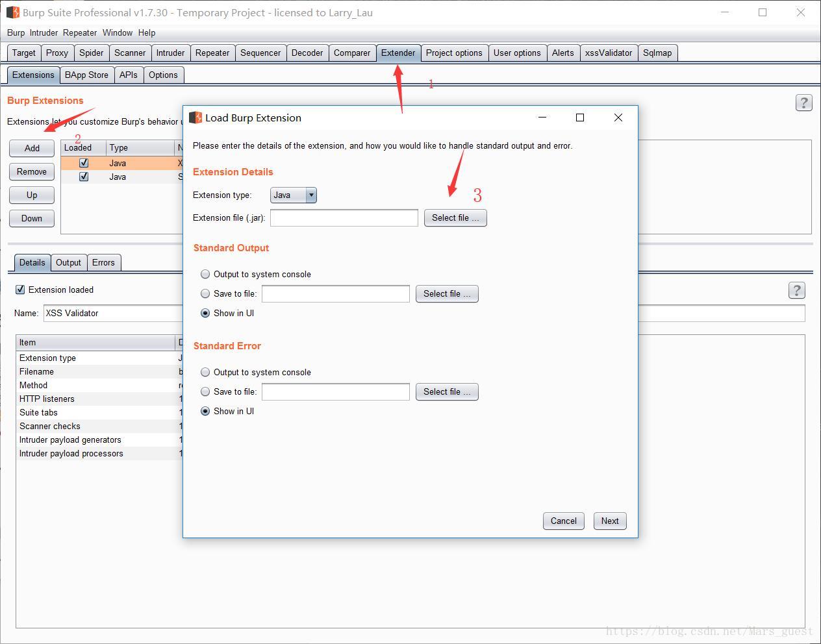
Task: Focus Standard Output save-to-file path field
Action: pyautogui.click(x=336, y=293)
